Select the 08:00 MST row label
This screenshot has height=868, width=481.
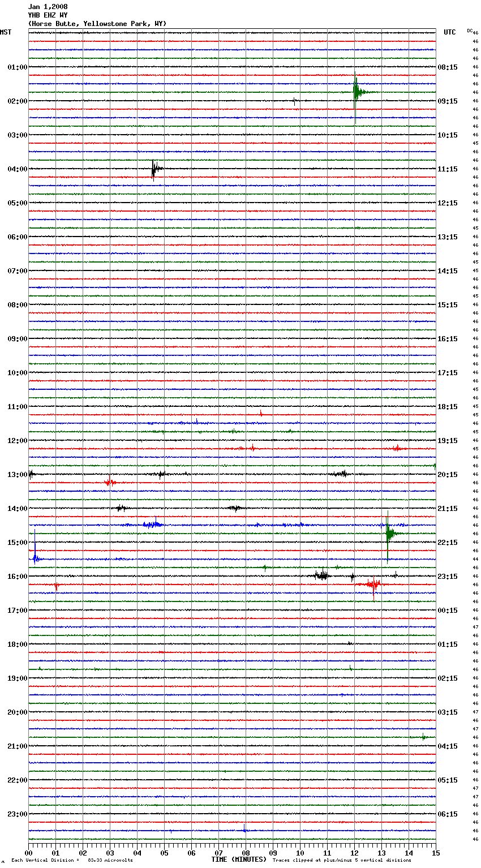(17, 305)
